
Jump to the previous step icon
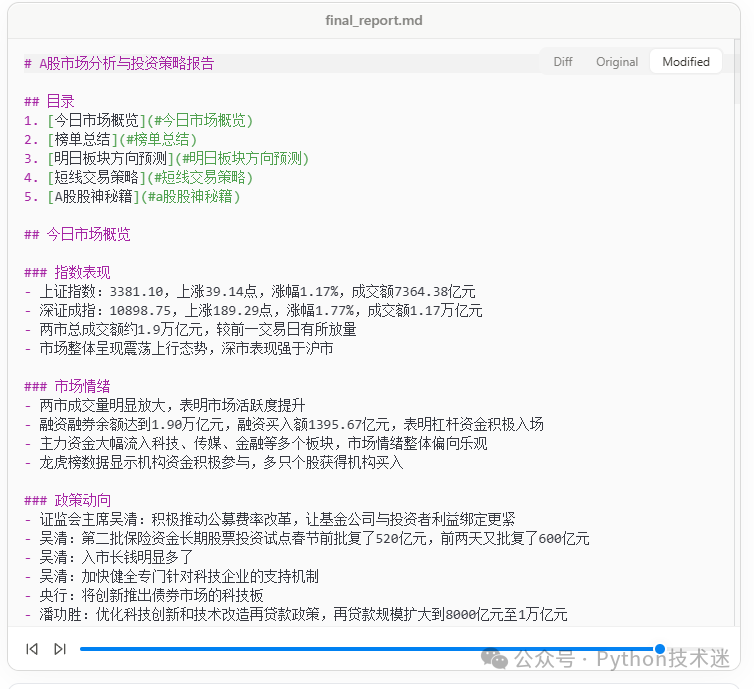(32, 649)
